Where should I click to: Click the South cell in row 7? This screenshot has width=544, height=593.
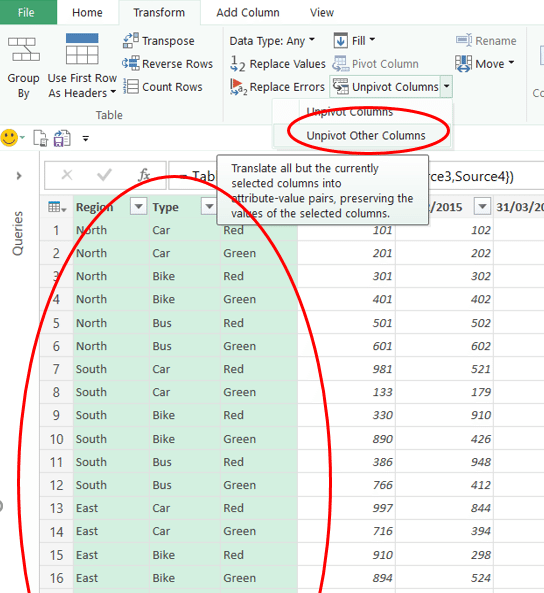[x=111, y=369]
